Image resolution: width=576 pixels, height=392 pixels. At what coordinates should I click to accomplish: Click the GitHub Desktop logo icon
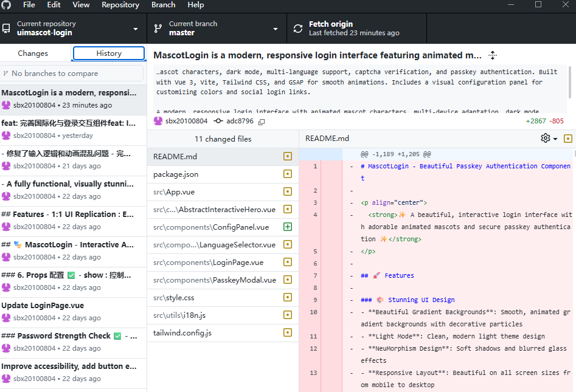tap(6, 5)
